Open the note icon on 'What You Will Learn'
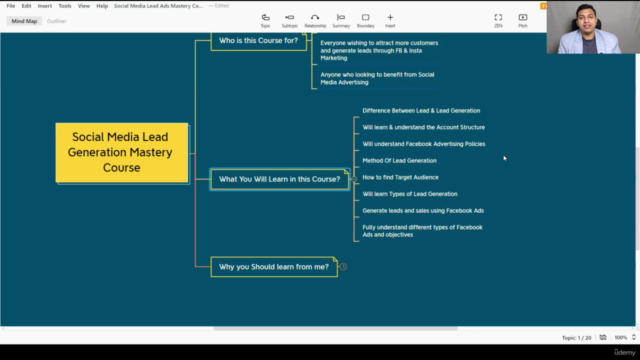Viewport: 640px width, 360px height. (346, 171)
